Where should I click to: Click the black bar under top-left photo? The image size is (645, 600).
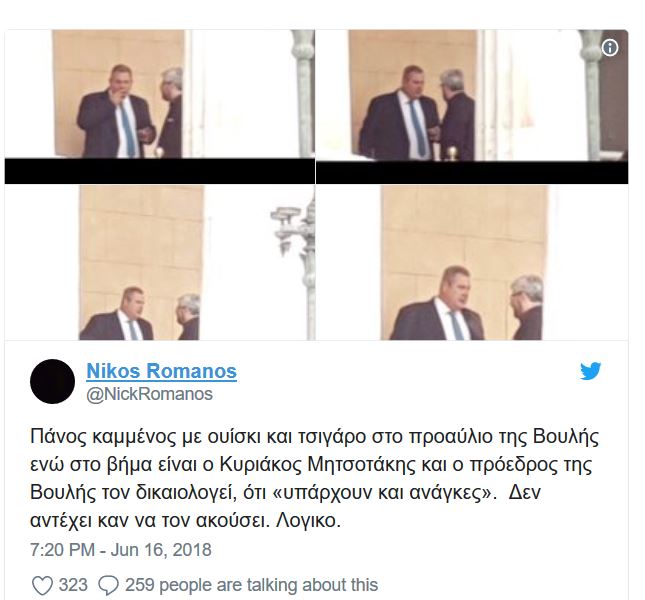pos(160,171)
